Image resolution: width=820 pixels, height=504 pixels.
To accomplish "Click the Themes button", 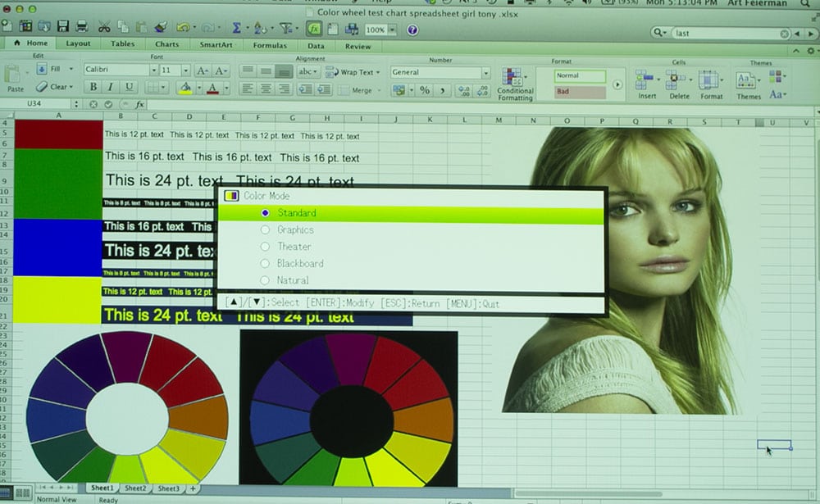I will (x=749, y=86).
